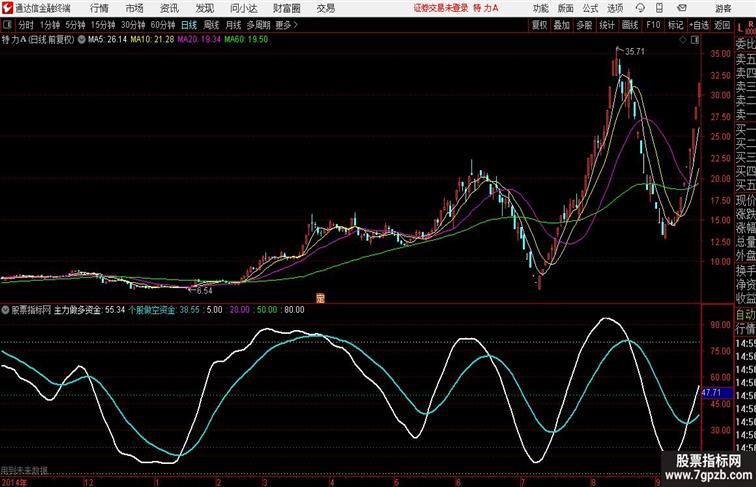This screenshot has height=487, width=756.
Task: Click the month 12 timeline marker
Action: tap(88, 482)
